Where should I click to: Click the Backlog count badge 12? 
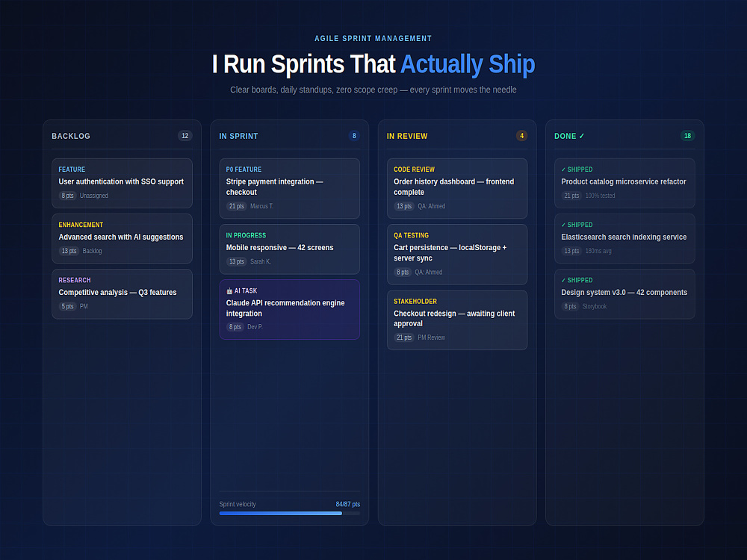tap(185, 136)
